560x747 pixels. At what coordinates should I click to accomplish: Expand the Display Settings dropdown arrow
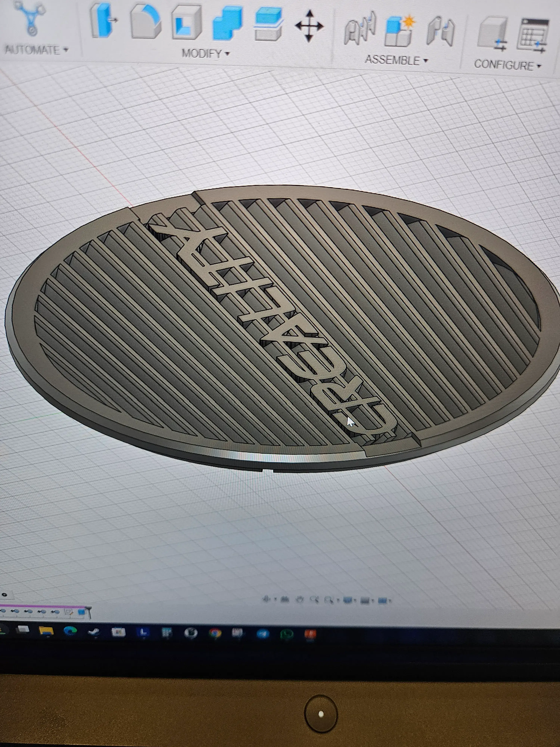click(x=355, y=600)
